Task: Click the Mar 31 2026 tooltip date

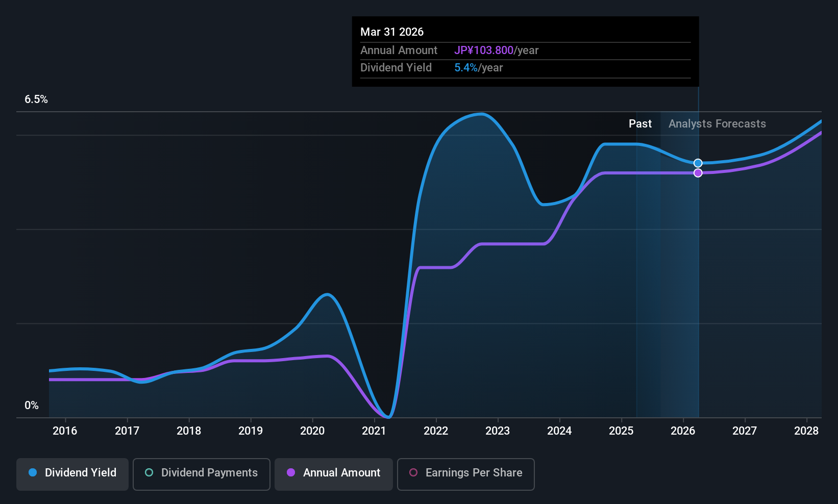Action: coord(392,32)
